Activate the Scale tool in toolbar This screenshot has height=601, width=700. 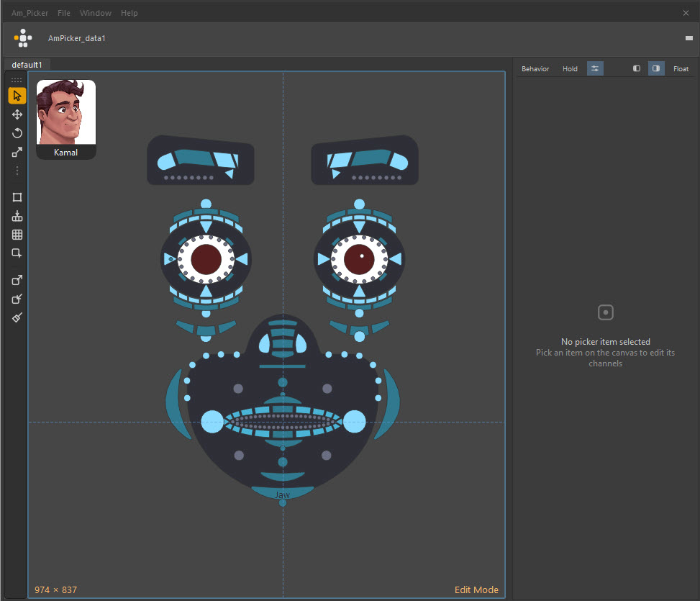click(17, 153)
